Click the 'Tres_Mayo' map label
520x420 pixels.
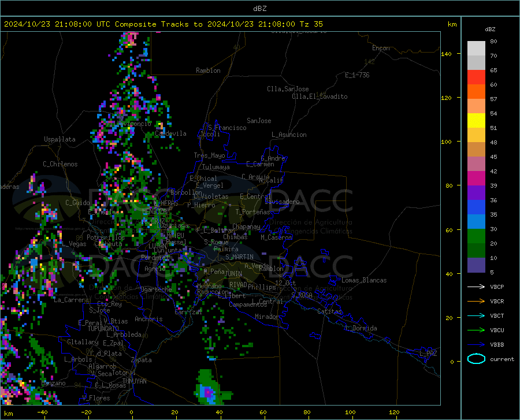coord(209,155)
